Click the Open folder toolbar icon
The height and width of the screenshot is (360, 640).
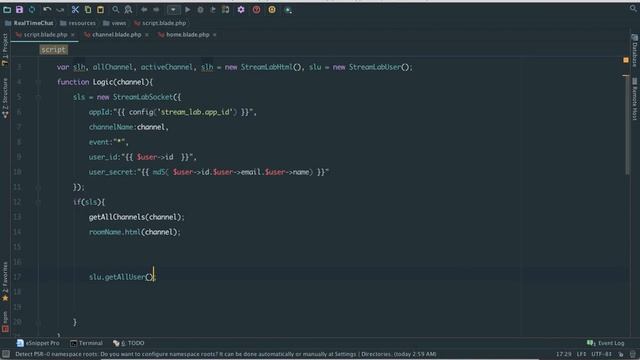[7, 9]
